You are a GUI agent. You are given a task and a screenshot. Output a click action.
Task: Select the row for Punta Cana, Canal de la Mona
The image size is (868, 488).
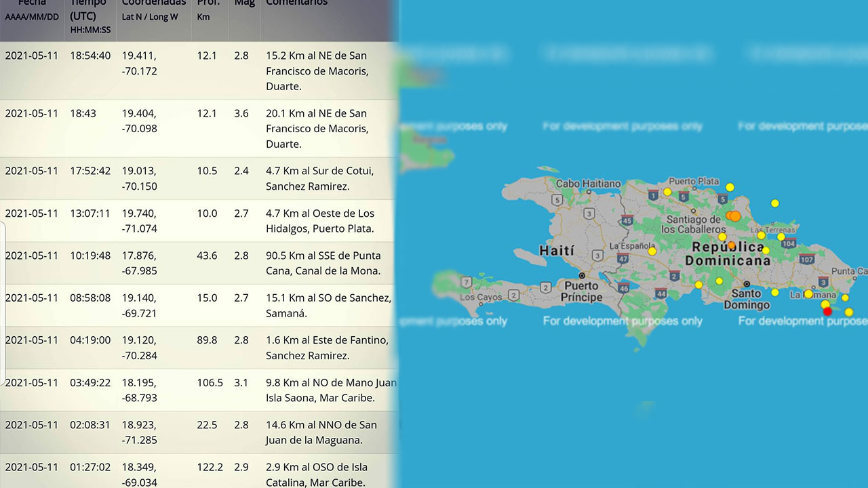coord(197,263)
